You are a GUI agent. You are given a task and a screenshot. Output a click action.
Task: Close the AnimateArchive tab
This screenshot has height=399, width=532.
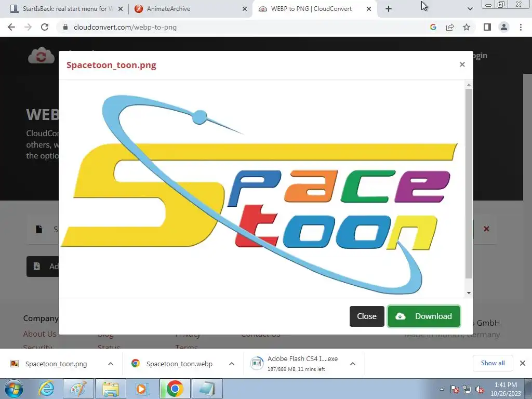tap(245, 9)
